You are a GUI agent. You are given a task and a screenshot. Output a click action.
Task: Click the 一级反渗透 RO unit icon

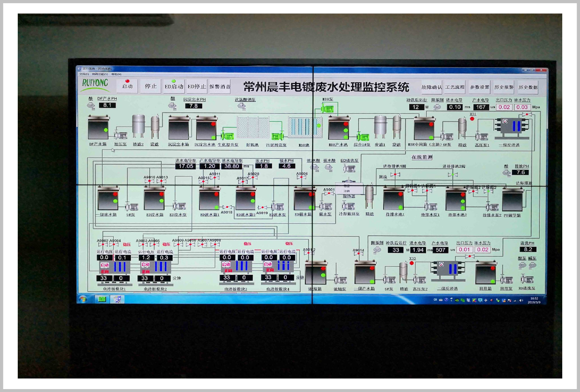[512, 127]
